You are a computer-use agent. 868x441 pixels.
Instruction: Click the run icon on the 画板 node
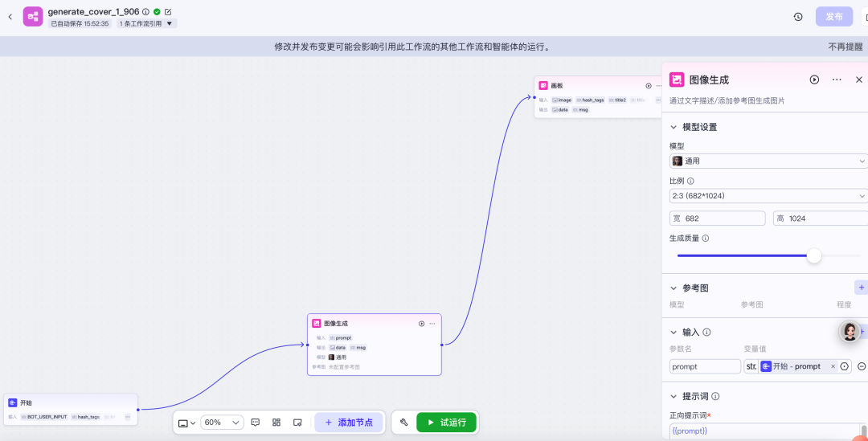(649, 85)
